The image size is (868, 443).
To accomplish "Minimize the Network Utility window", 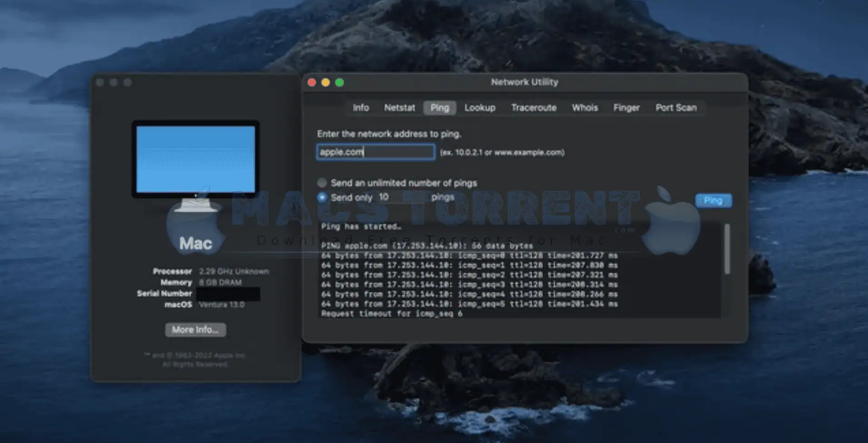I will (x=325, y=82).
